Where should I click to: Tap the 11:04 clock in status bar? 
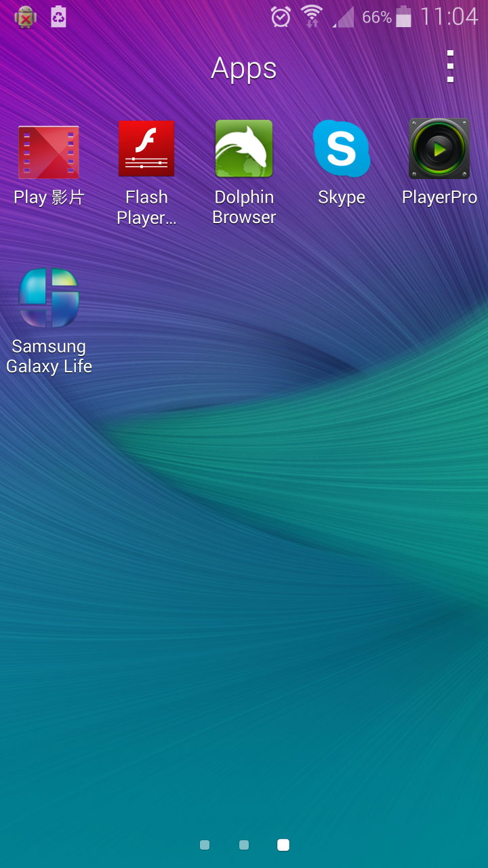449,16
